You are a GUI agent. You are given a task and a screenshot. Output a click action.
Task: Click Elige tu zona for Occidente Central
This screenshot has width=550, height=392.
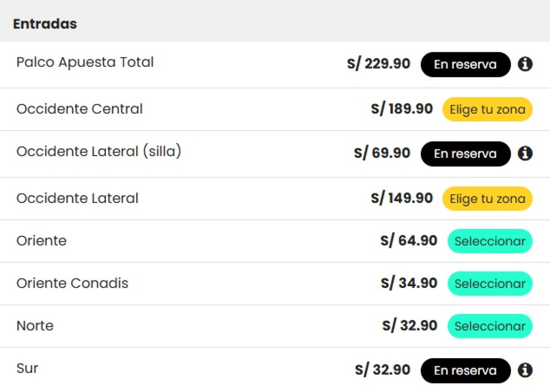(487, 109)
